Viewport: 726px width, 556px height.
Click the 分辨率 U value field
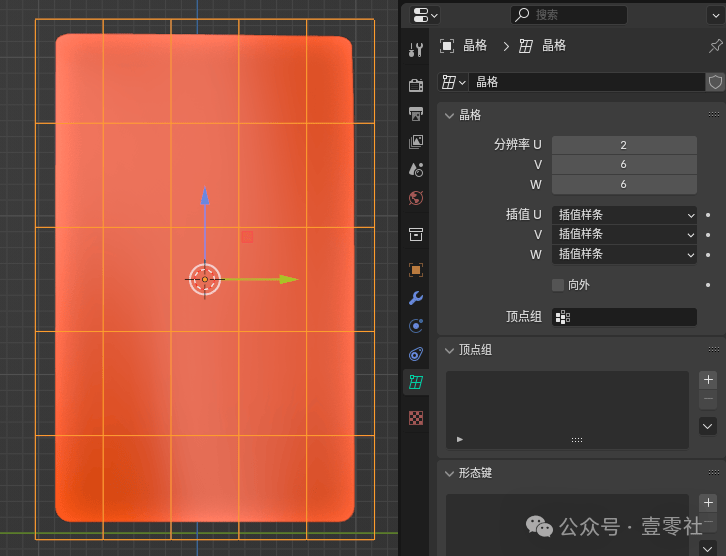624,145
